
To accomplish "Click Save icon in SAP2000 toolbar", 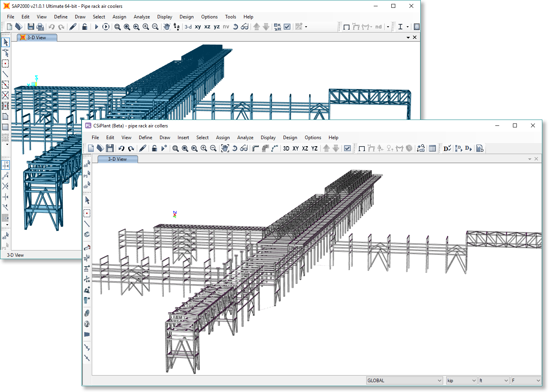I will [x=31, y=27].
